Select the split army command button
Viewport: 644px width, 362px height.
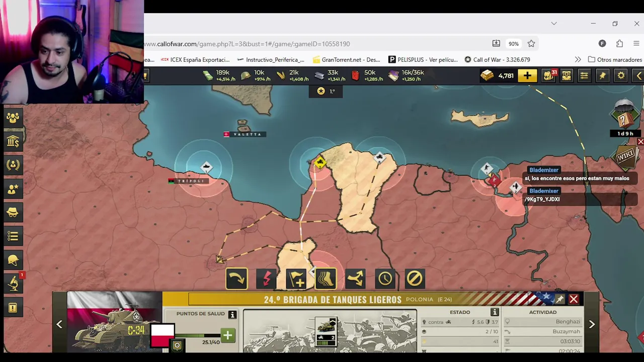coord(355,279)
